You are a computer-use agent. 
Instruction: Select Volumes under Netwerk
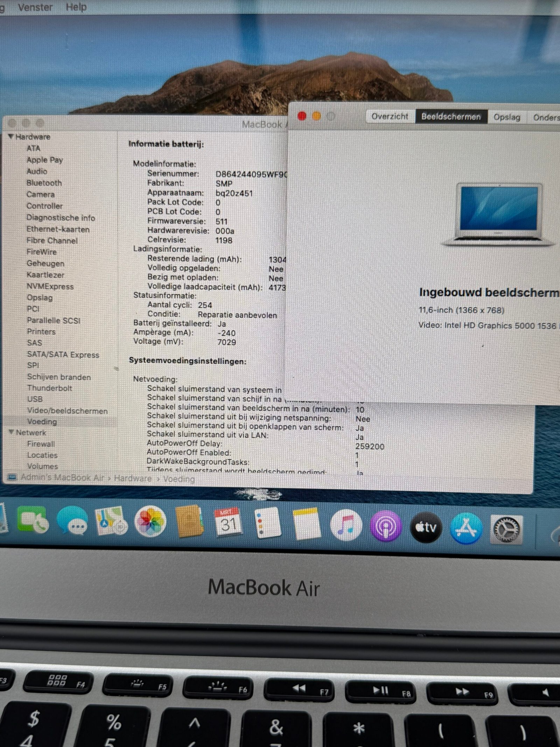(43, 466)
